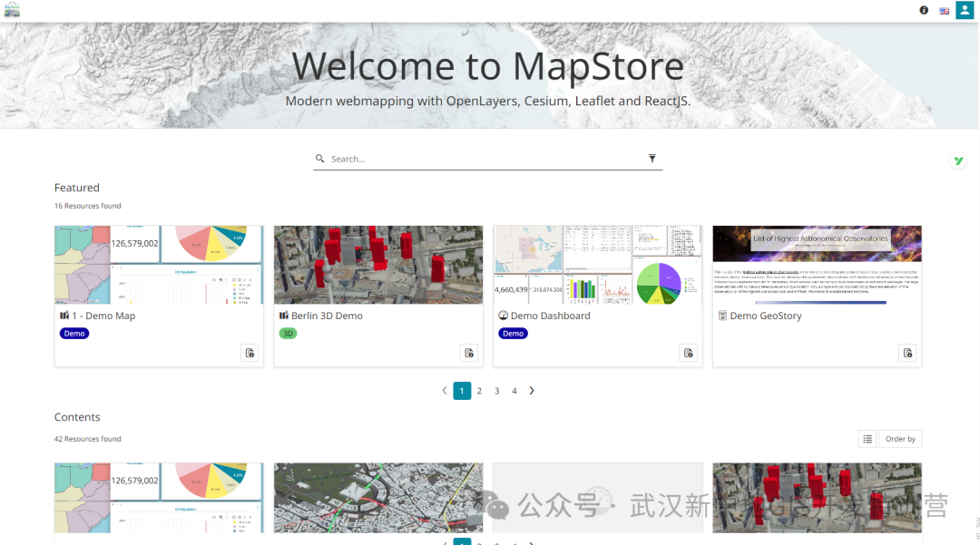Click '16 Resources found' text
Viewport: 980px width, 545px height.
(x=87, y=206)
